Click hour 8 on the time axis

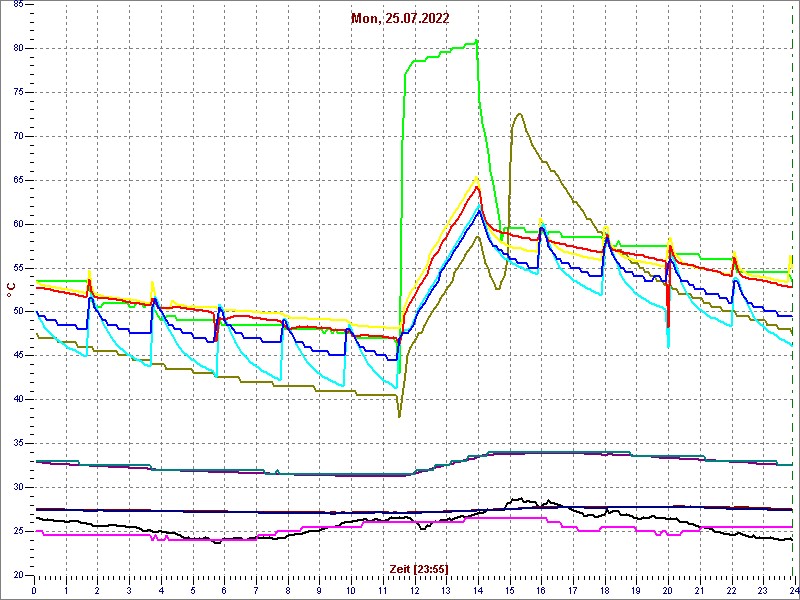pos(288,590)
